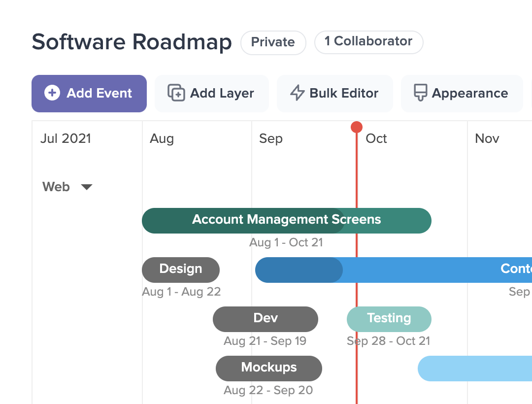Click the Add Layer stacked-squares icon
This screenshot has width=532, height=404.
pyautogui.click(x=176, y=93)
